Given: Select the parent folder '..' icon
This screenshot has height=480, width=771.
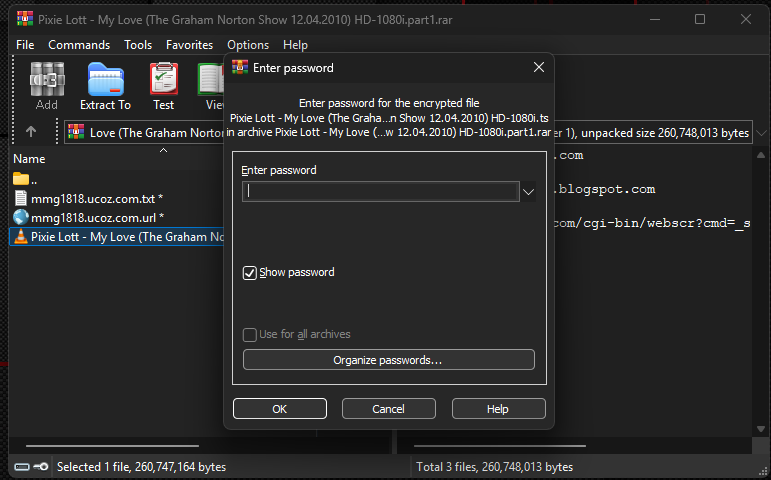Looking at the screenshot, I should point(21,179).
